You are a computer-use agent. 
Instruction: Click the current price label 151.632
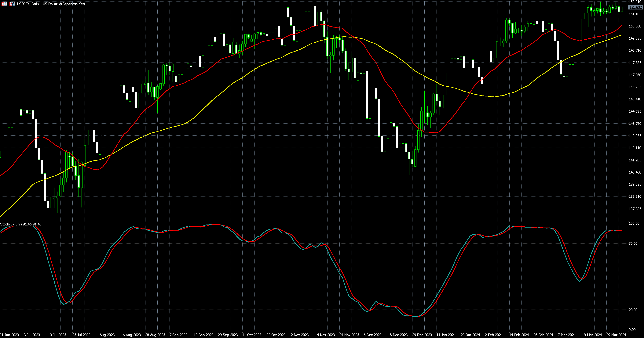tap(635, 8)
